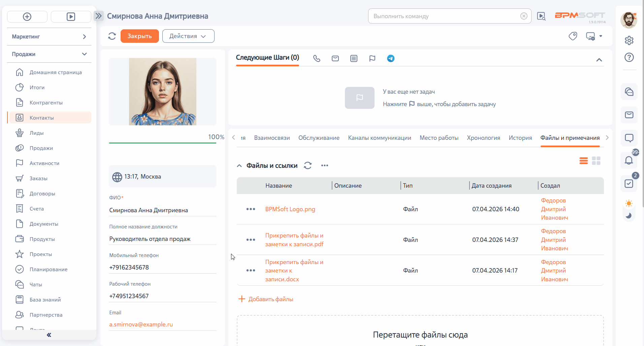Click the Выполнить команду input field

(x=445, y=16)
